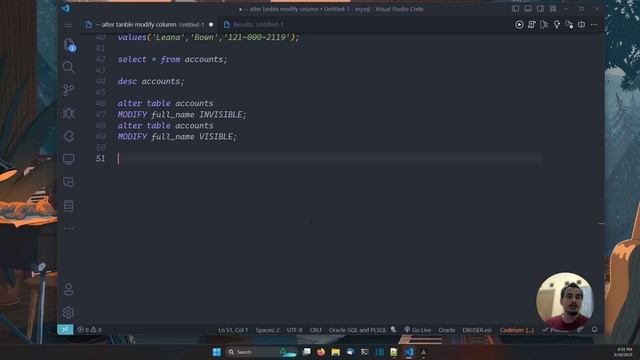Switch to the Results: Untitled-1 tab
This screenshot has height=360, width=640.
click(258, 24)
